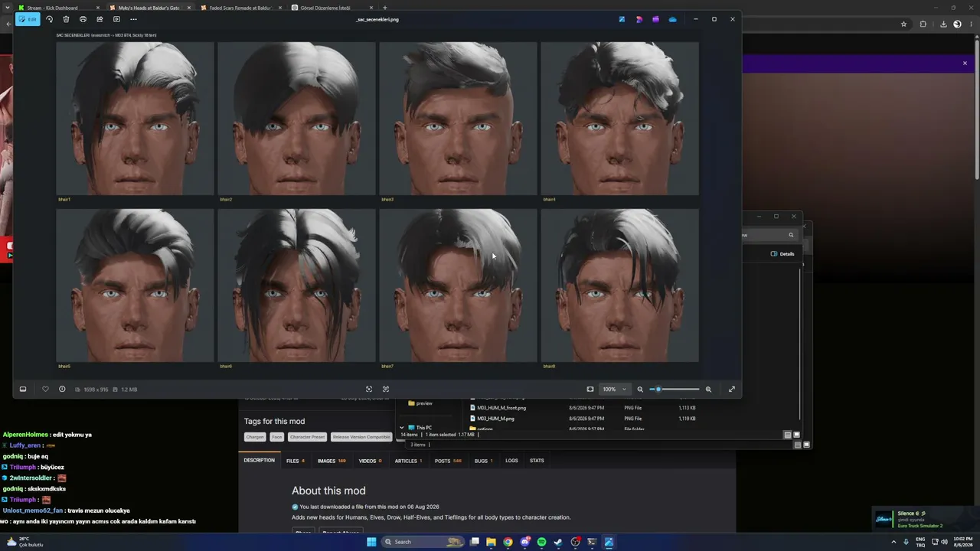
Task: Switch to Myky's Heads at Baldur's Gate tab
Action: [151, 8]
